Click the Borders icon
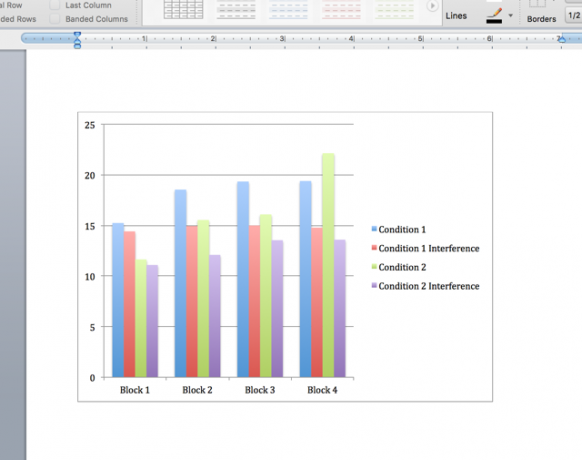The width and height of the screenshot is (582, 460). (x=537, y=4)
